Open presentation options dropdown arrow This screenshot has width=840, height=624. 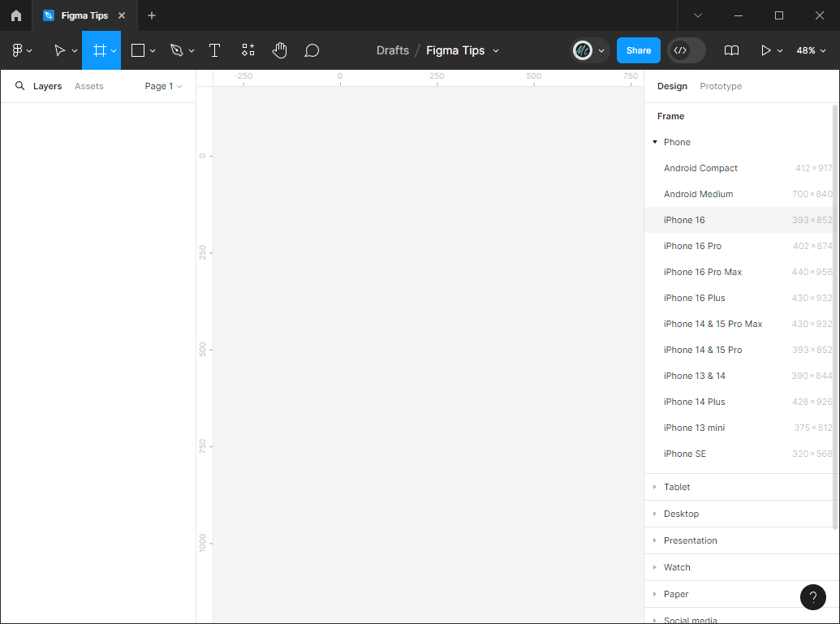(779, 51)
